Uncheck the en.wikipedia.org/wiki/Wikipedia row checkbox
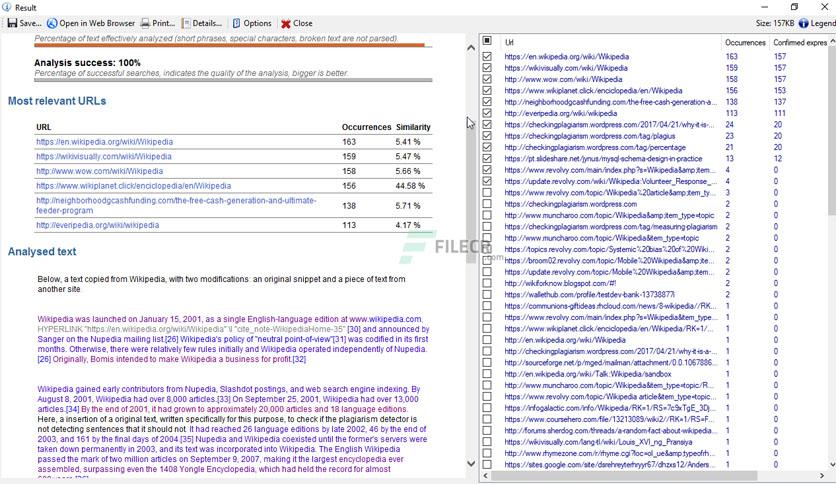Screen dimensions: 836x484 pos(487,57)
